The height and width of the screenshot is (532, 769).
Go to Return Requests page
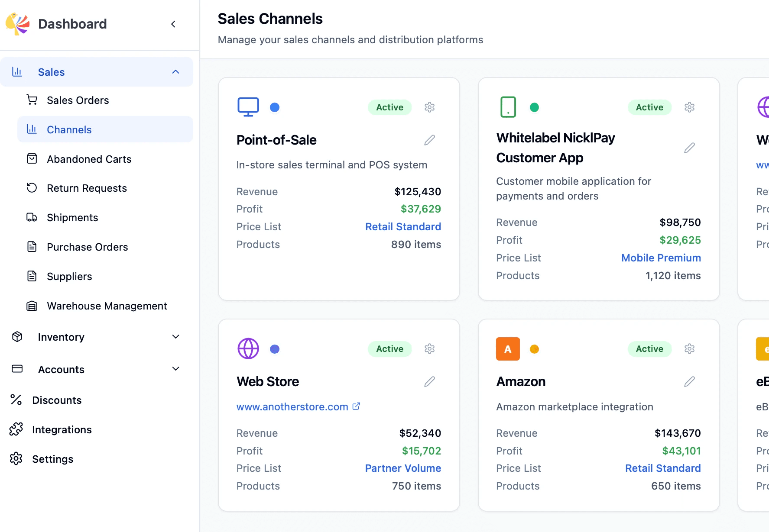pos(105,188)
